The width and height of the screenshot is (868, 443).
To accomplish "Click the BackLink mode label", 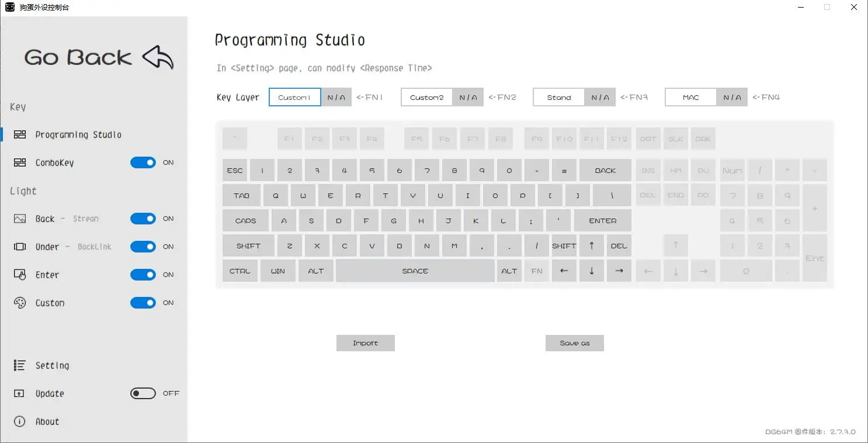I will click(x=95, y=247).
